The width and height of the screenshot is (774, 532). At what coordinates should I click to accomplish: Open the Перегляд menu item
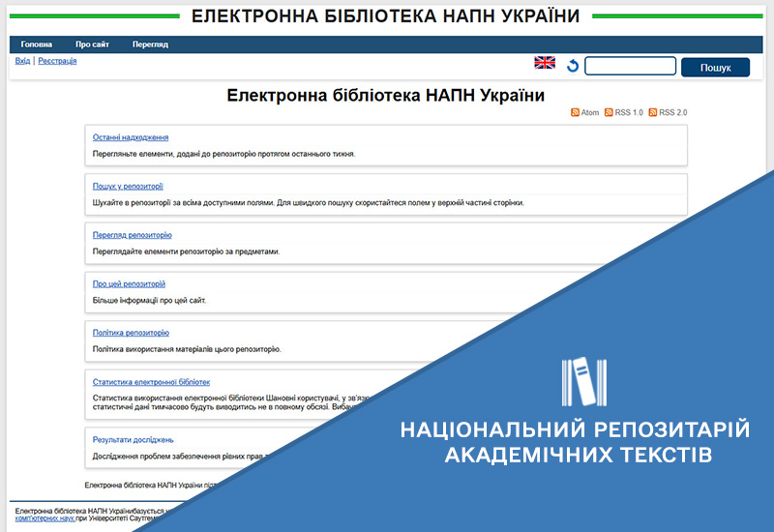point(150,44)
